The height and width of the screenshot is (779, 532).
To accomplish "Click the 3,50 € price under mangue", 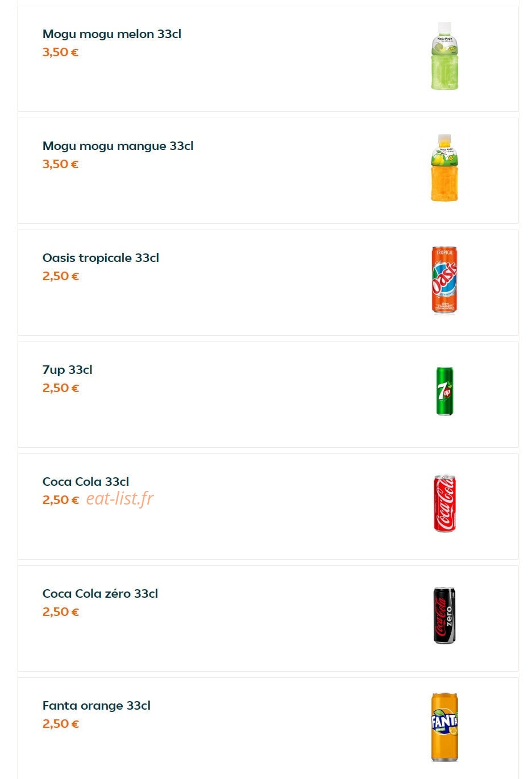I will click(x=60, y=164).
